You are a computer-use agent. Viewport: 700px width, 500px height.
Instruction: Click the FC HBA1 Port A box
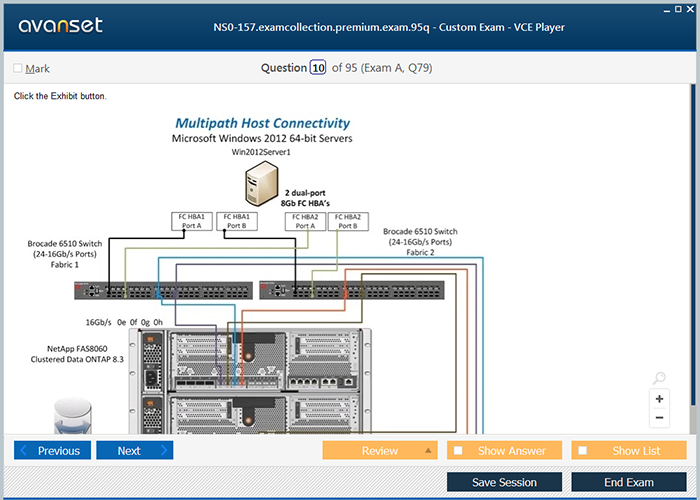tap(192, 221)
